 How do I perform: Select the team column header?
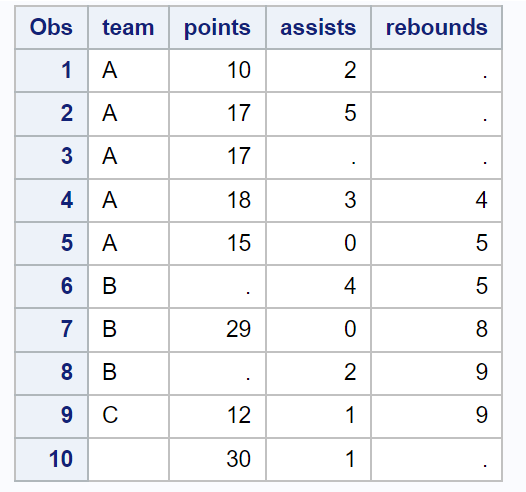point(128,27)
